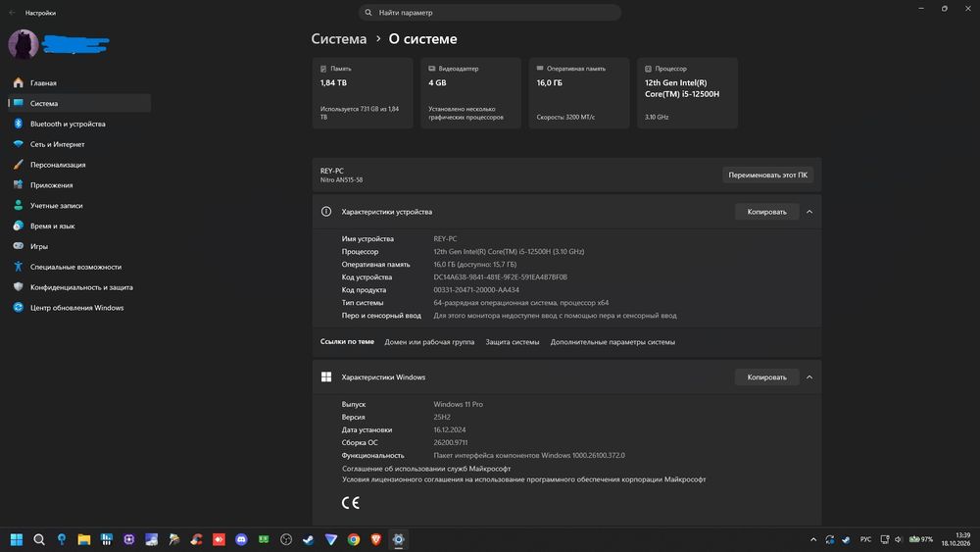Open OBS Studio from the taskbar

286,539
